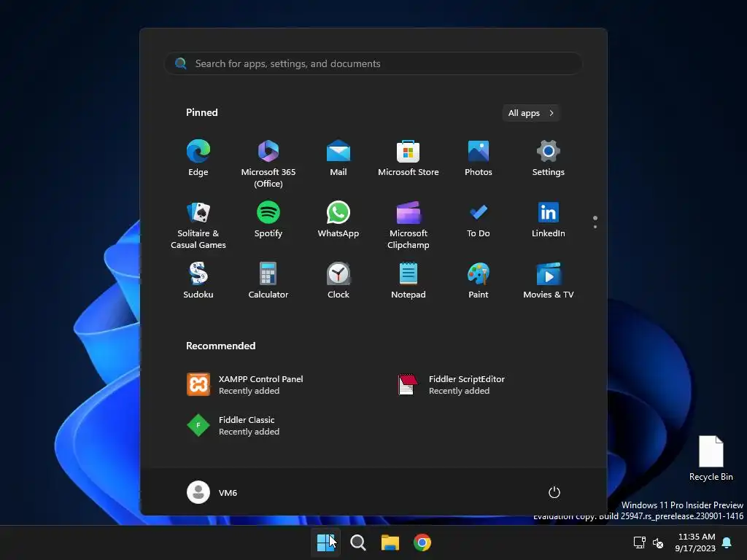Show All apps list
747x560 pixels.
click(531, 113)
